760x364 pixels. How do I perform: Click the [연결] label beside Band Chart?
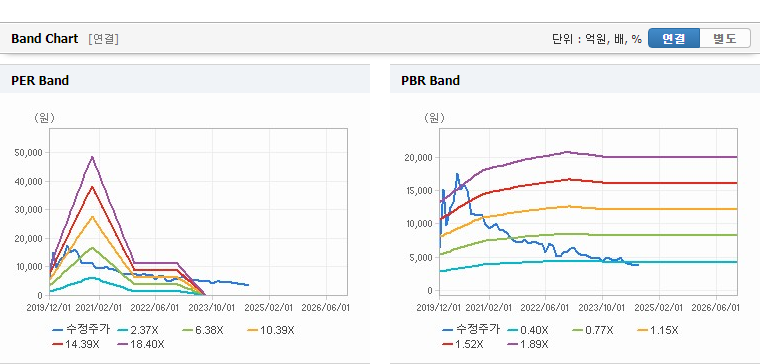coord(104,39)
